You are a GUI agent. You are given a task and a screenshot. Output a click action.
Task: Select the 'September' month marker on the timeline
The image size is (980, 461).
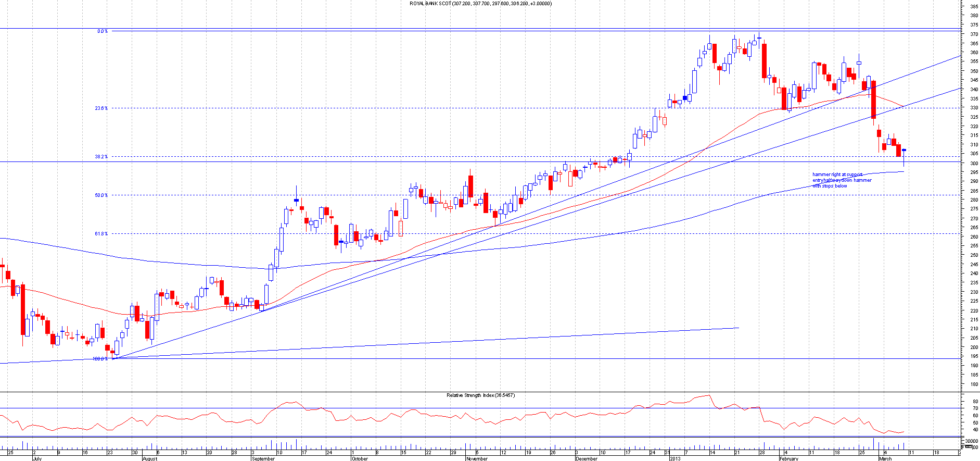click(x=263, y=459)
